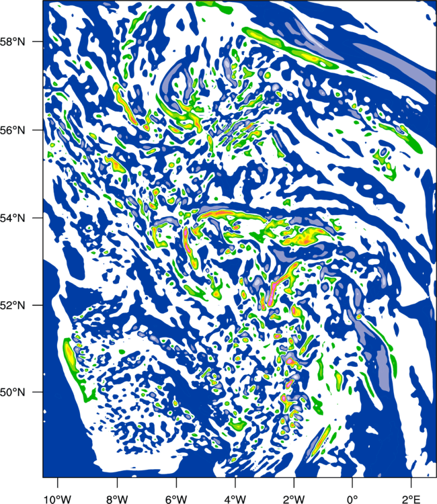Click the 56°N latitude label
This screenshot has width=437, height=504.
click(x=13, y=130)
